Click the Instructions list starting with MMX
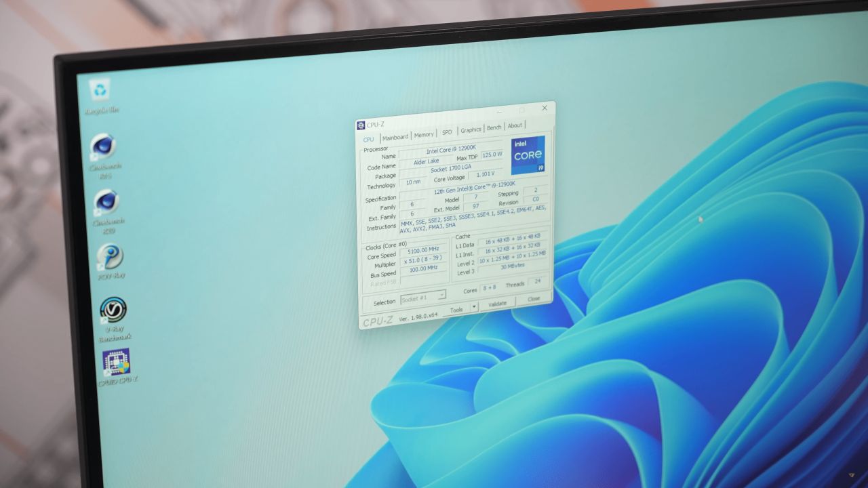This screenshot has width=868, height=488. click(x=474, y=219)
